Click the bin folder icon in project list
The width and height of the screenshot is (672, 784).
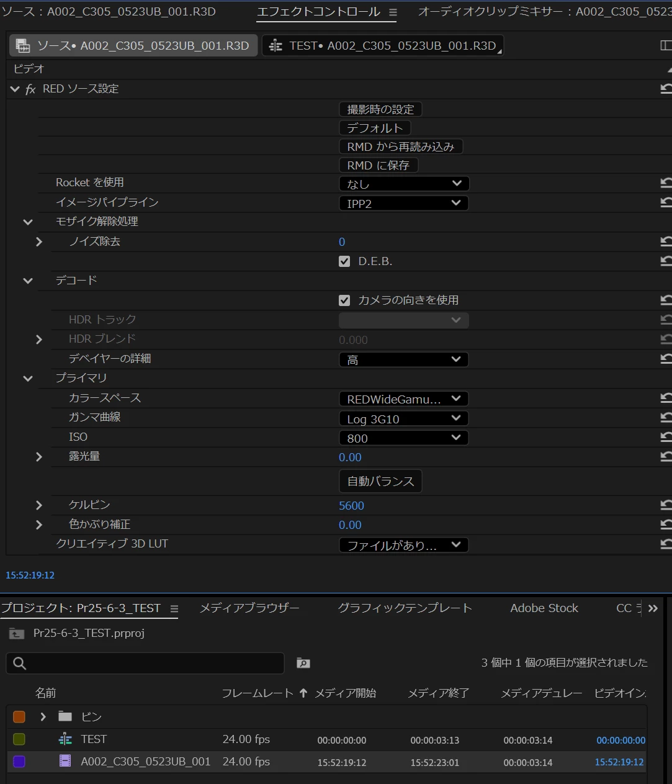65,716
